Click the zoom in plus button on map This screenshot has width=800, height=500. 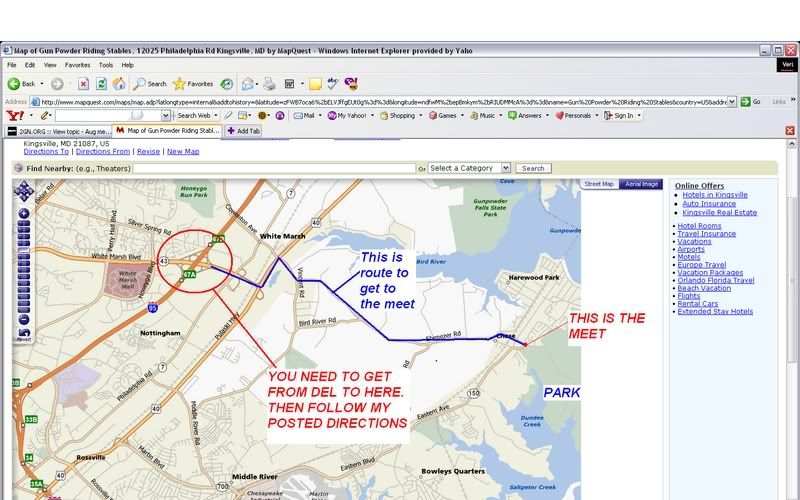tap(22, 214)
